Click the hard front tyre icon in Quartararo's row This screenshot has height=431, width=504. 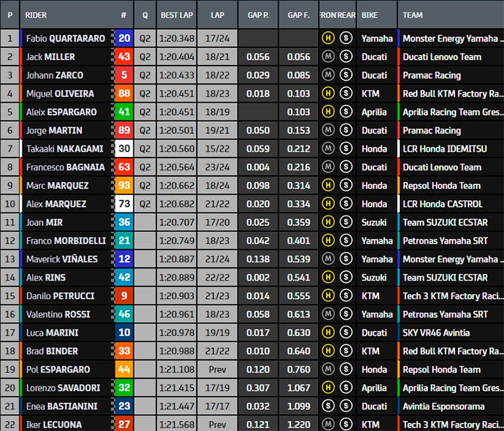(x=328, y=39)
